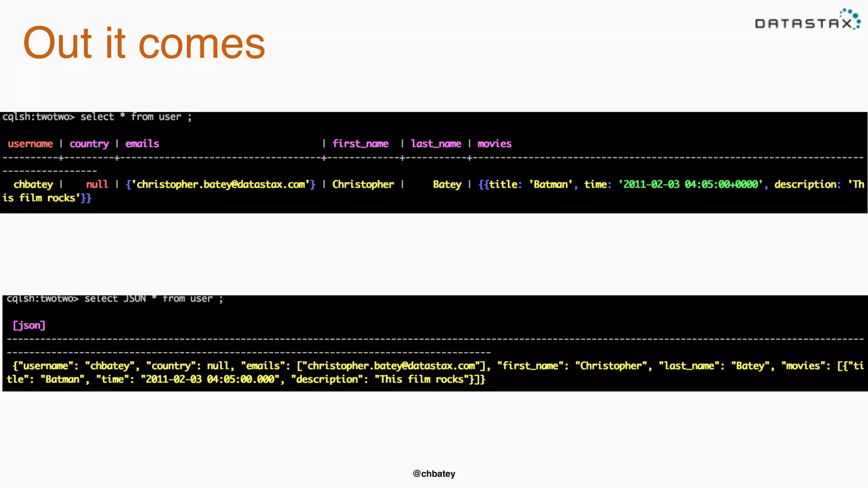The width and height of the screenshot is (868, 488).
Task: Click the "first_name": "Christopher" JSON text
Action: tap(572, 366)
